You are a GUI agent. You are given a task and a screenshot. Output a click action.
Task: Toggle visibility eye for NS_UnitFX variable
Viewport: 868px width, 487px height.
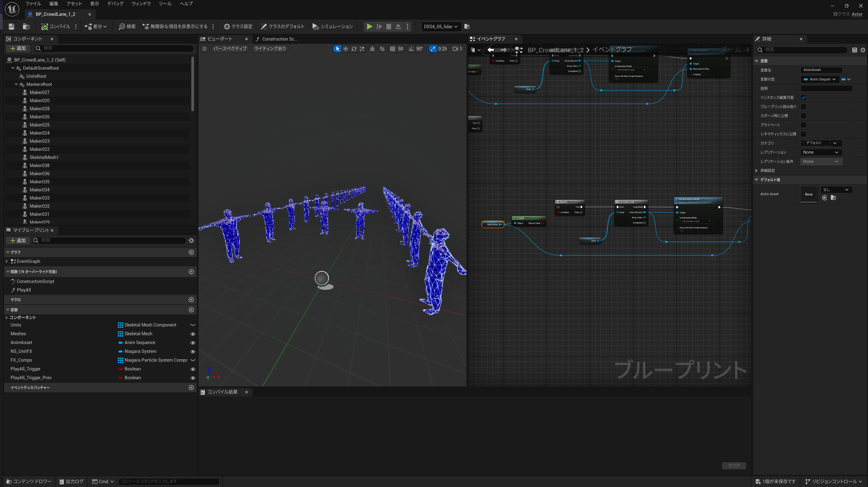(193, 351)
